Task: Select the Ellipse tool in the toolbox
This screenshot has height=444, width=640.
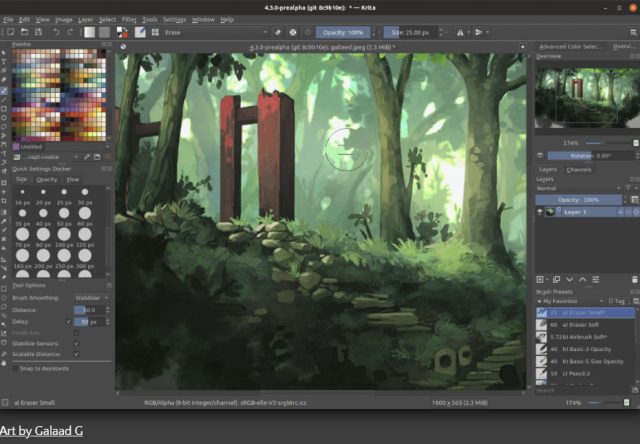Action: point(4,118)
